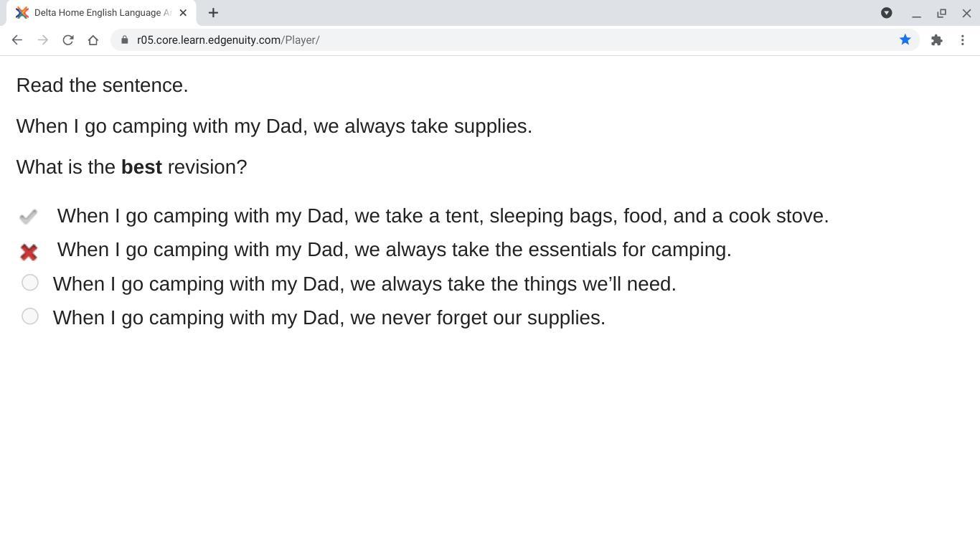The height and width of the screenshot is (551, 980).
Task: Reload the current page
Action: coord(68,40)
